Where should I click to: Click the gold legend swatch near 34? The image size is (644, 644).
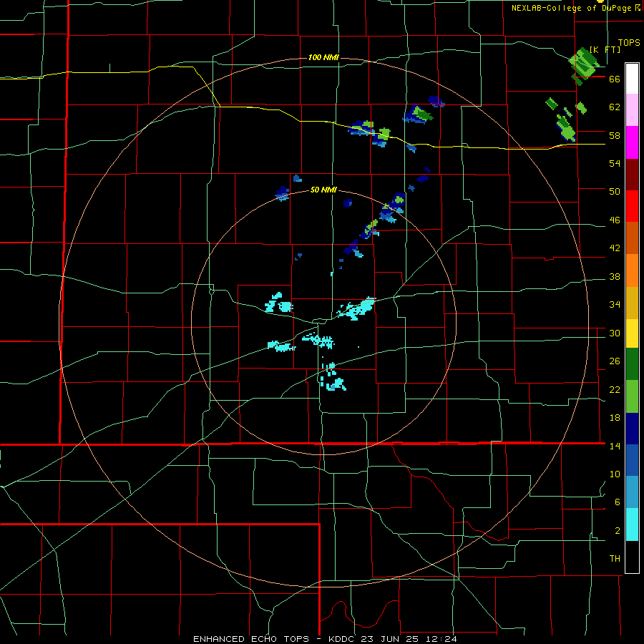point(632,303)
